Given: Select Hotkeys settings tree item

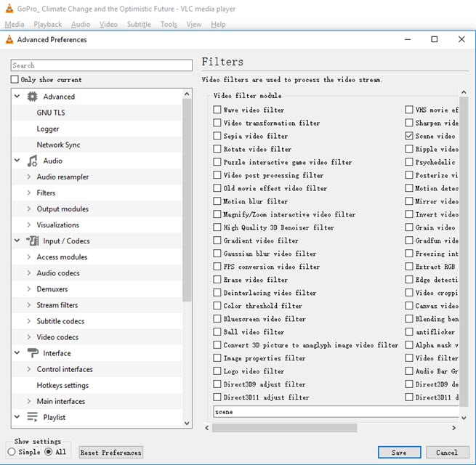Looking at the screenshot, I should (62, 385).
